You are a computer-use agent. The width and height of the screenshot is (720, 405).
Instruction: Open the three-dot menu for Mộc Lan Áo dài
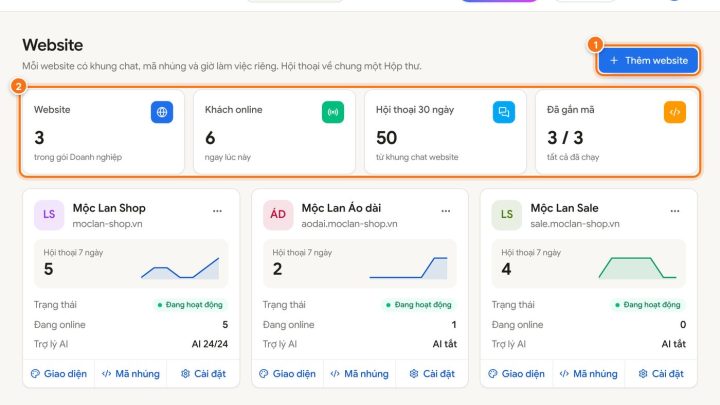tap(446, 211)
